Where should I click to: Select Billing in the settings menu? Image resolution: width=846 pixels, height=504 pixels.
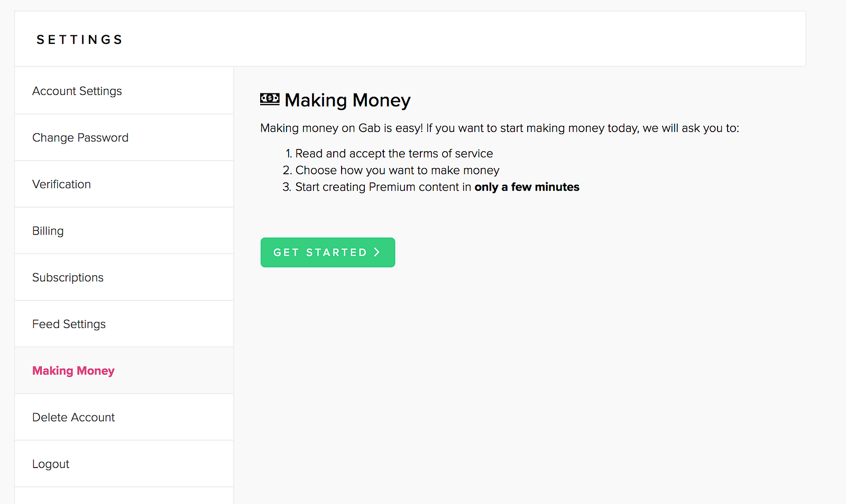click(124, 231)
